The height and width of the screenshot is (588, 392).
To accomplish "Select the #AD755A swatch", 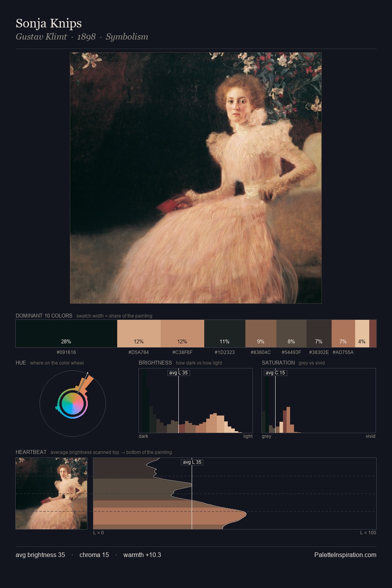I will [x=343, y=334].
